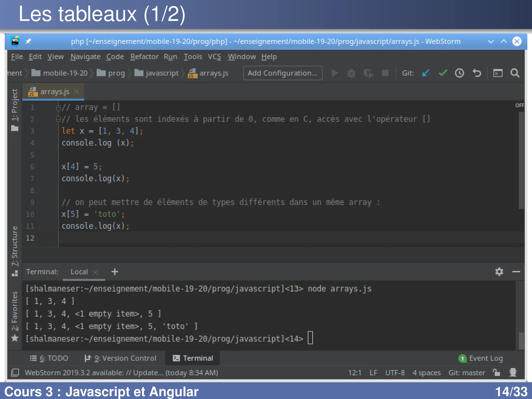The image size is (532, 399).
Task: Toggle the OFF power save indicator
Action: 520,105
